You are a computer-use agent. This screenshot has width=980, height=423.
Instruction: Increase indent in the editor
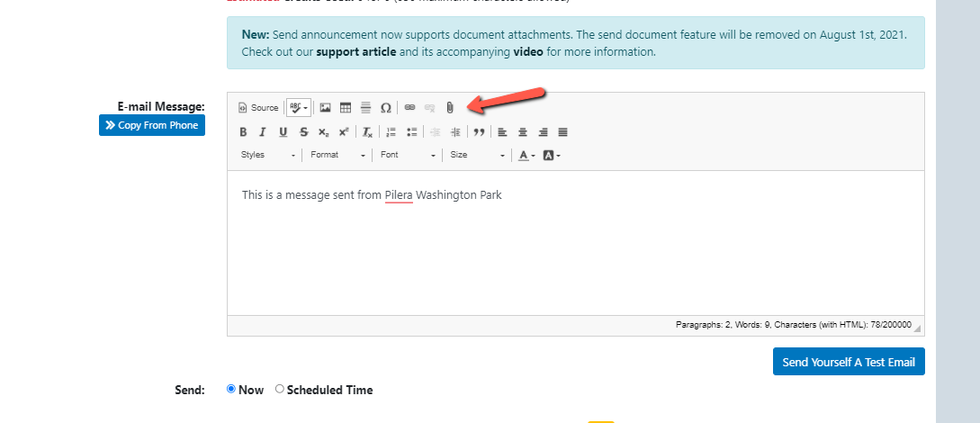tap(455, 131)
